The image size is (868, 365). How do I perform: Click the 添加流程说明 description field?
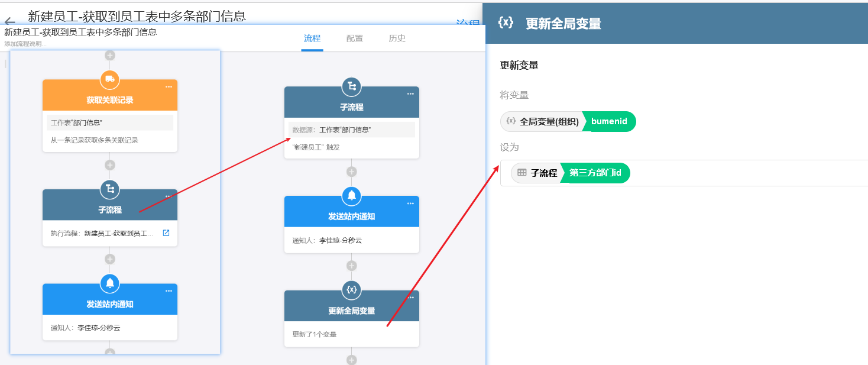click(x=25, y=44)
